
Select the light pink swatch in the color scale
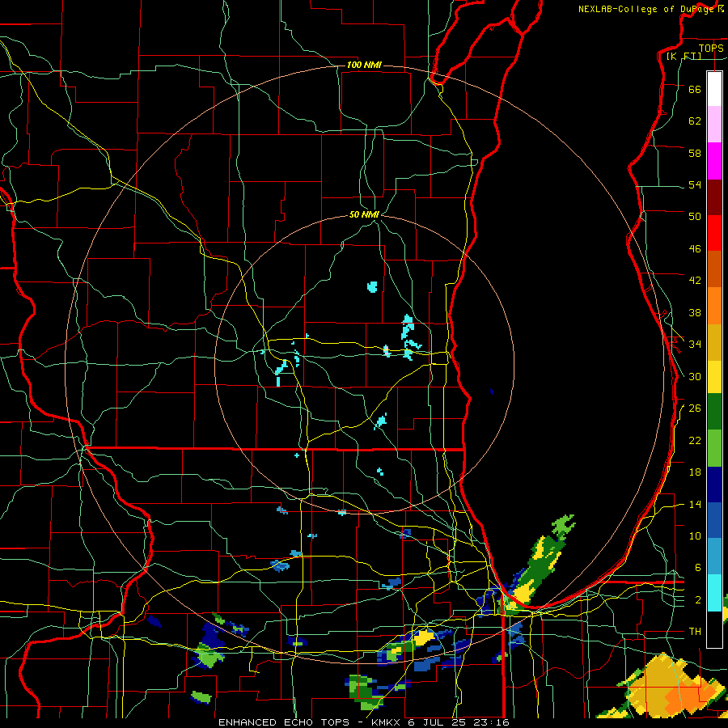714,124
